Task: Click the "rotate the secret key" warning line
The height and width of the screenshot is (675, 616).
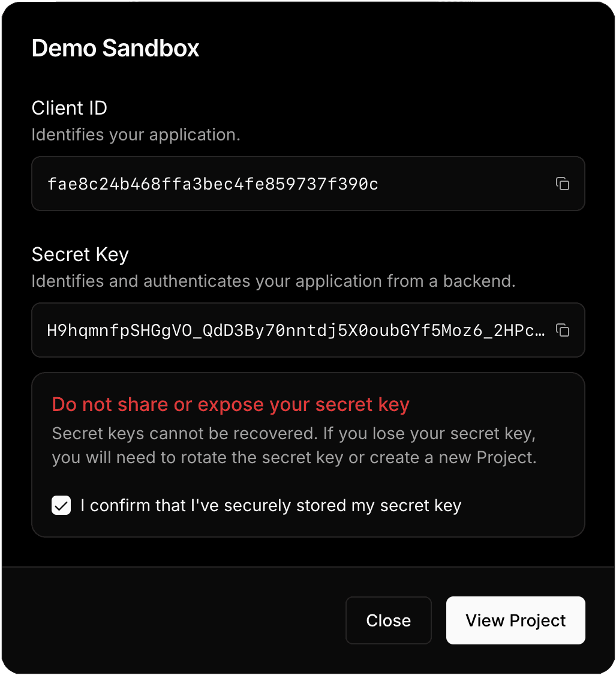Action: point(294,458)
